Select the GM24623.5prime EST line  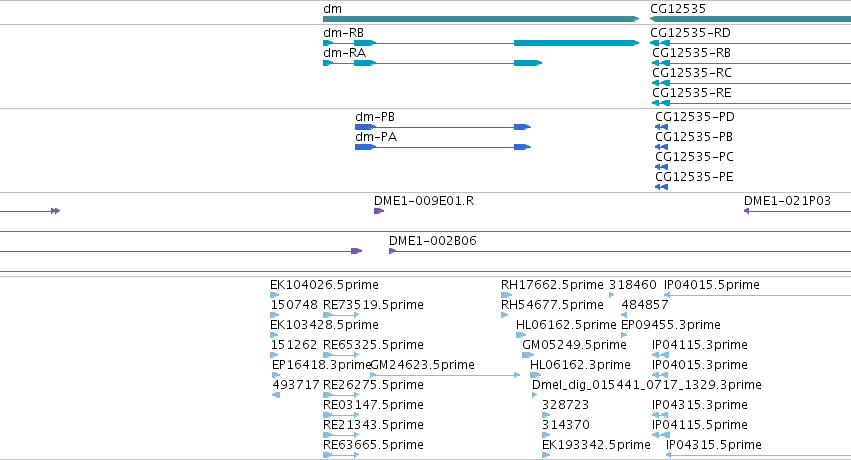click(445, 375)
